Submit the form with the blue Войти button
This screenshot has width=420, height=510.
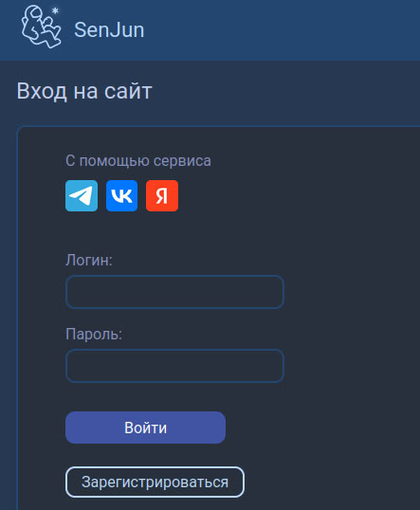[x=145, y=428]
